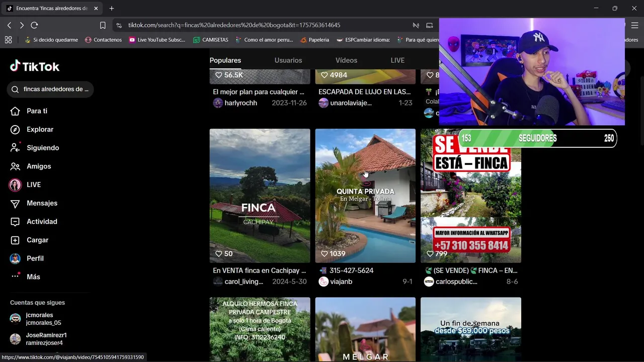Open ESPCambiar idioma bookmark
The width and height of the screenshot is (644, 362).
[363, 40]
